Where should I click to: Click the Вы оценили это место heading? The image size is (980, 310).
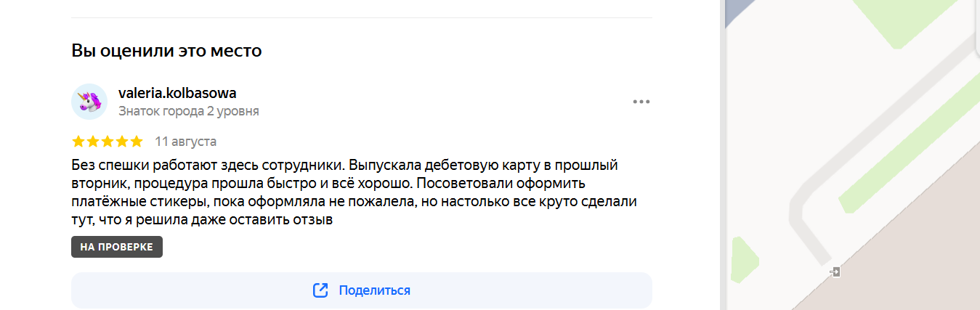[x=166, y=51]
